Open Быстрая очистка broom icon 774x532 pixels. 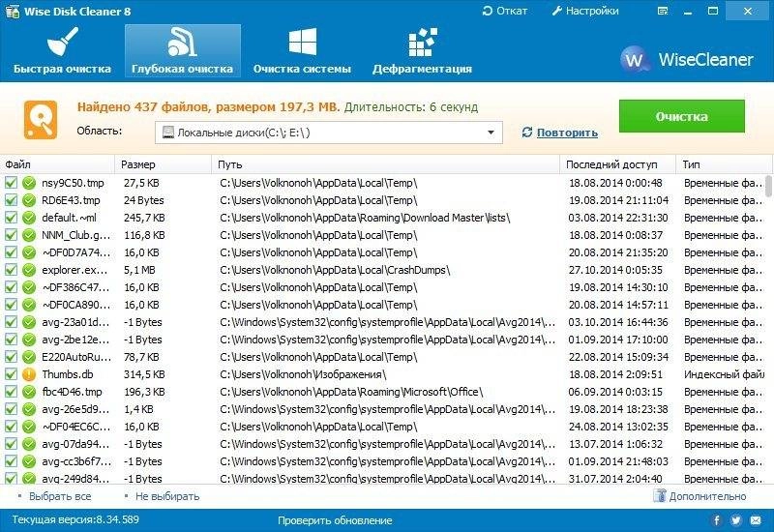pyautogui.click(x=63, y=42)
